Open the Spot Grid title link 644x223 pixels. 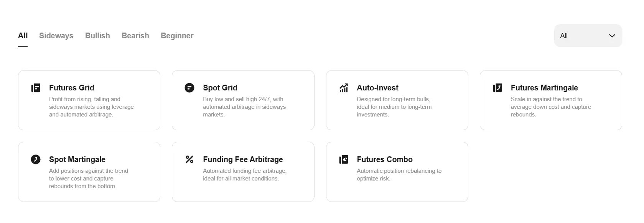pos(220,88)
